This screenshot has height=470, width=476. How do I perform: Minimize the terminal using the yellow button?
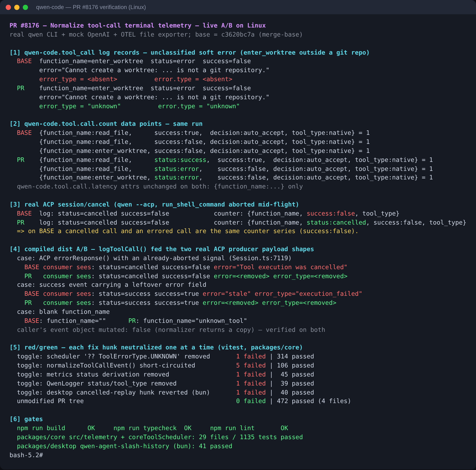(x=17, y=7)
